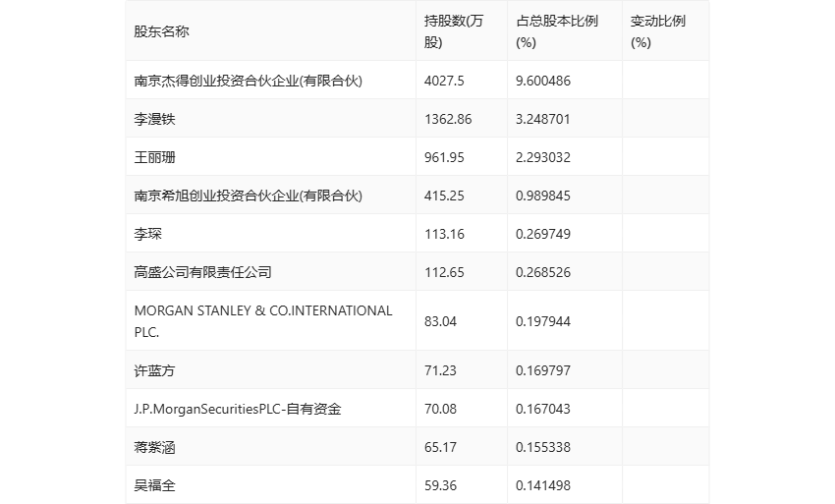Select shareholder name 王丽珊

(154, 157)
